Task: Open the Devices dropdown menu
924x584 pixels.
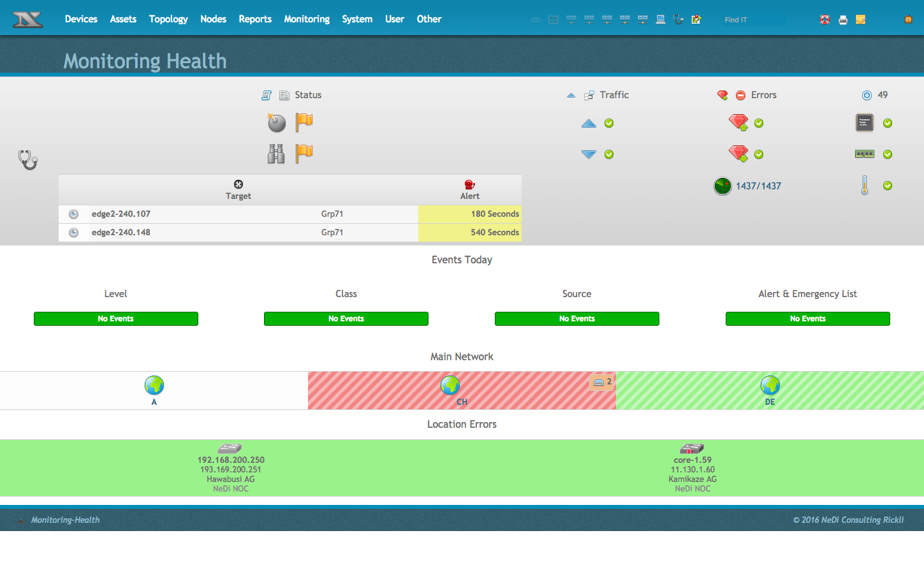Action: click(81, 19)
